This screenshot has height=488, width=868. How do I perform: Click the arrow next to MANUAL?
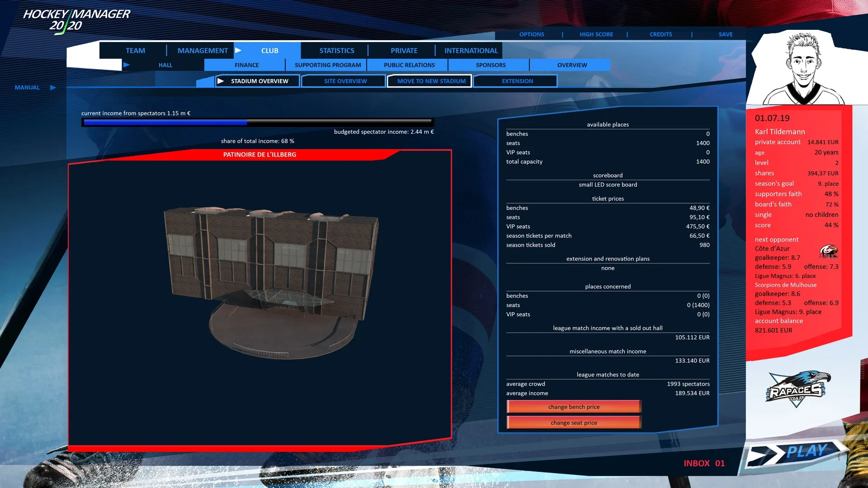click(53, 88)
